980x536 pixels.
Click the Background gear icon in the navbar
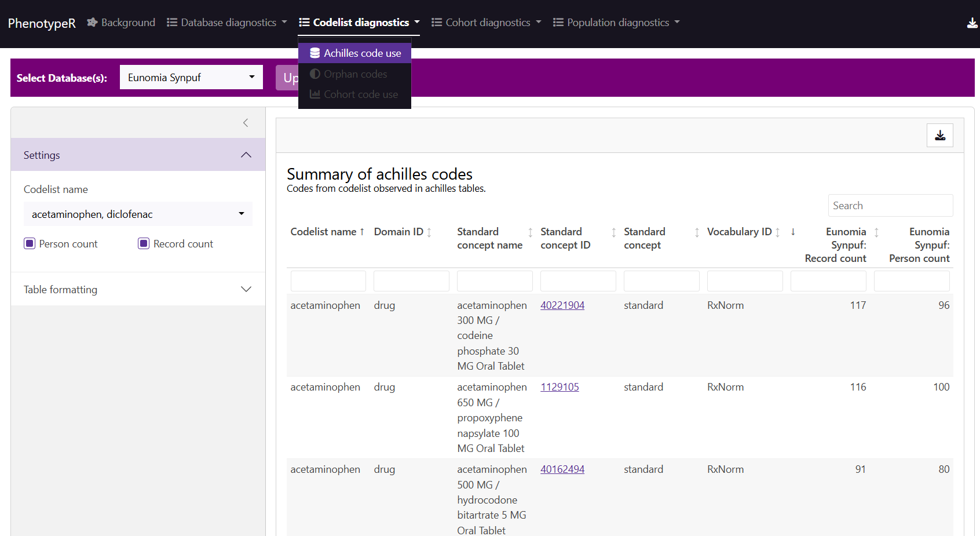click(92, 23)
